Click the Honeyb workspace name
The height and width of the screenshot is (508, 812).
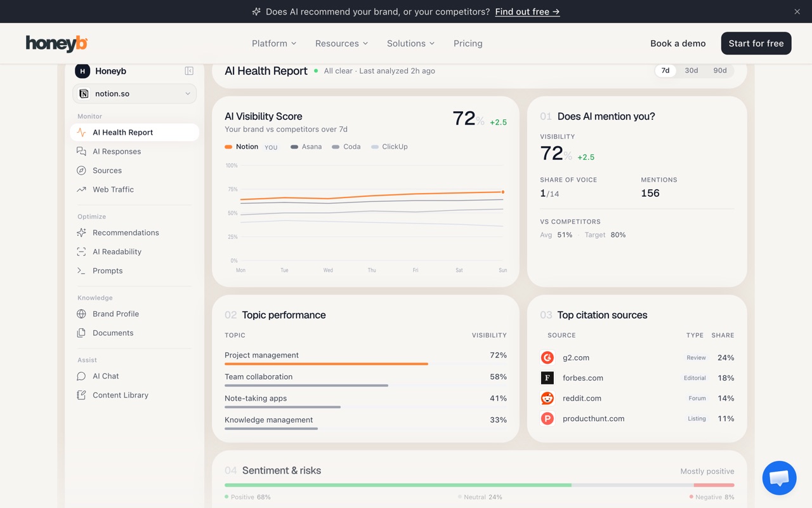(110, 71)
